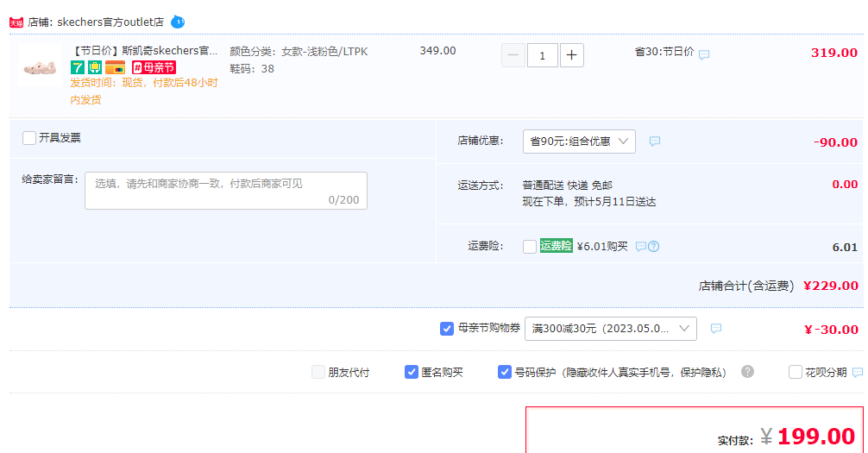The height and width of the screenshot is (453, 868).
Task: Click the 199.00 final payment amount
Action: click(x=816, y=437)
